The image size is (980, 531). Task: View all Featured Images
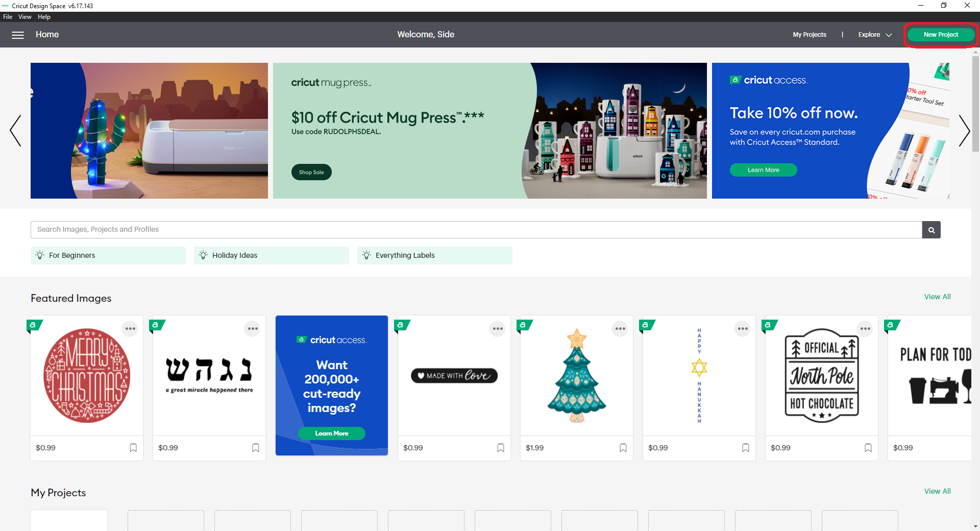[x=937, y=297]
